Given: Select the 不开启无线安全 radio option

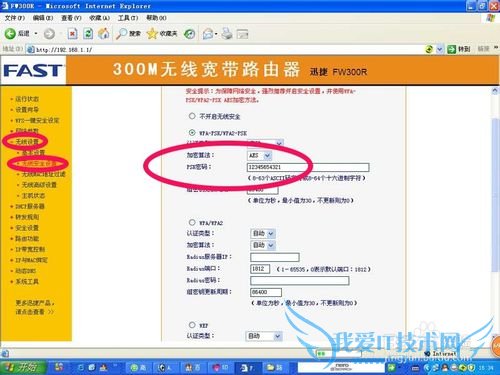Looking at the screenshot, I should click(192, 116).
